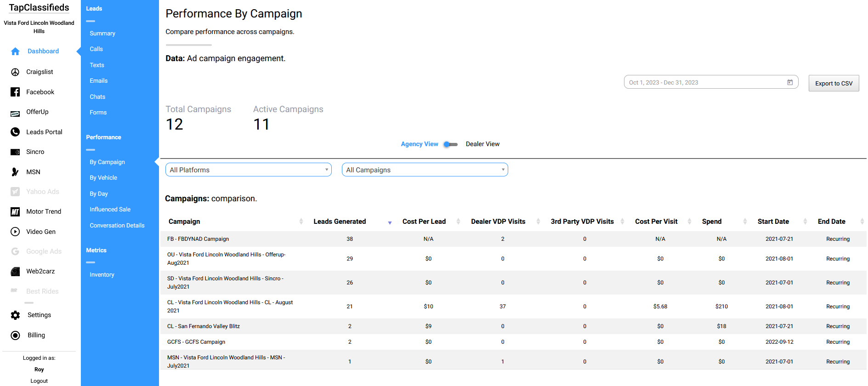Click the Billing circle icon
This screenshot has height=386, width=868.
point(15,335)
